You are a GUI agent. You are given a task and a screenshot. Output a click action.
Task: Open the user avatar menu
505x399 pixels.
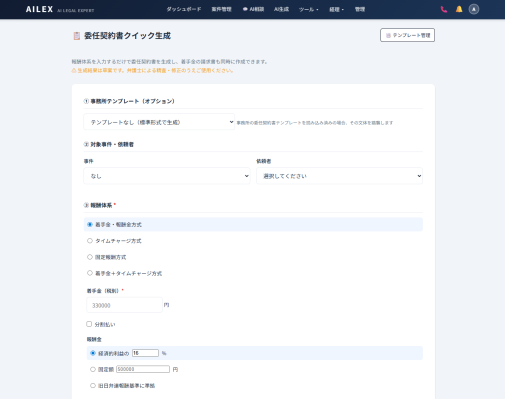pos(474,9)
